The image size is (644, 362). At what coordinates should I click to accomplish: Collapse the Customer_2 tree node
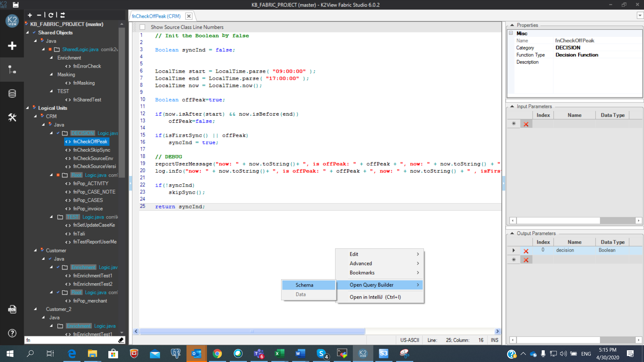click(x=35, y=309)
